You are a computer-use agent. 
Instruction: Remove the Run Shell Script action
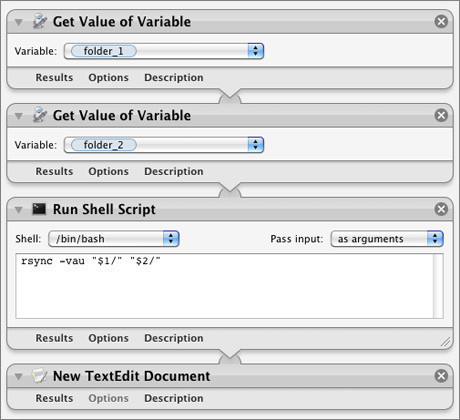[441, 209]
